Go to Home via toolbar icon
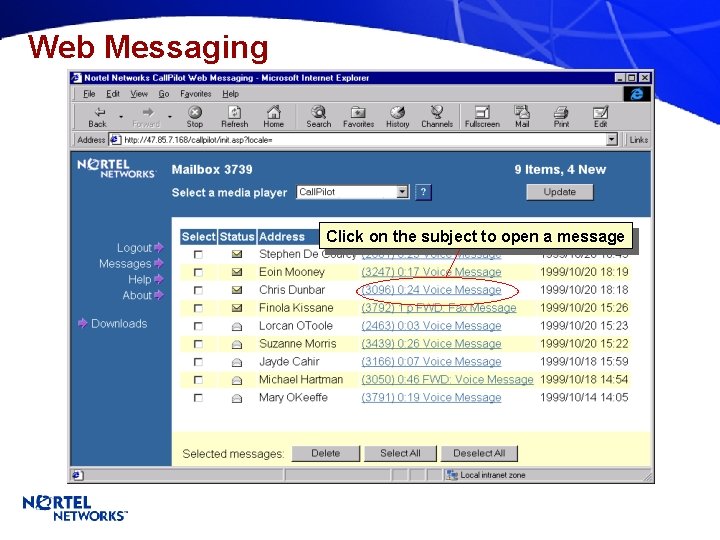The height and width of the screenshot is (540, 720). [x=274, y=117]
